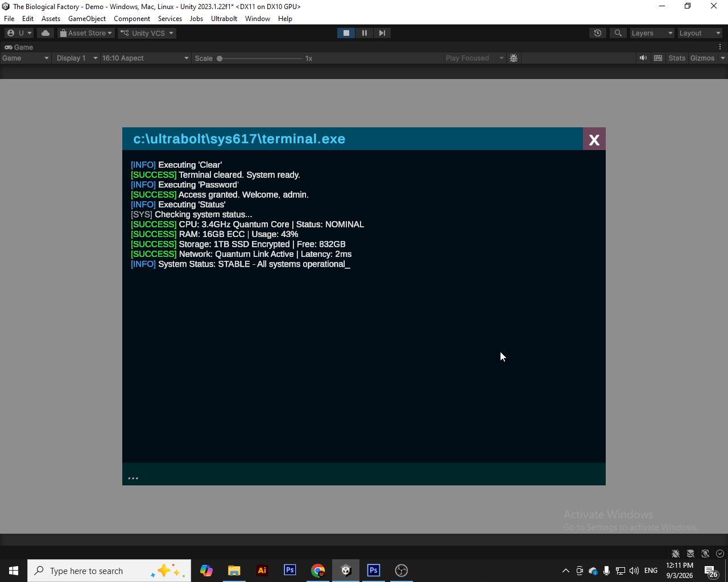This screenshot has height=582, width=728.
Task: Toggle Gizmos in the Game view
Action: tap(702, 58)
